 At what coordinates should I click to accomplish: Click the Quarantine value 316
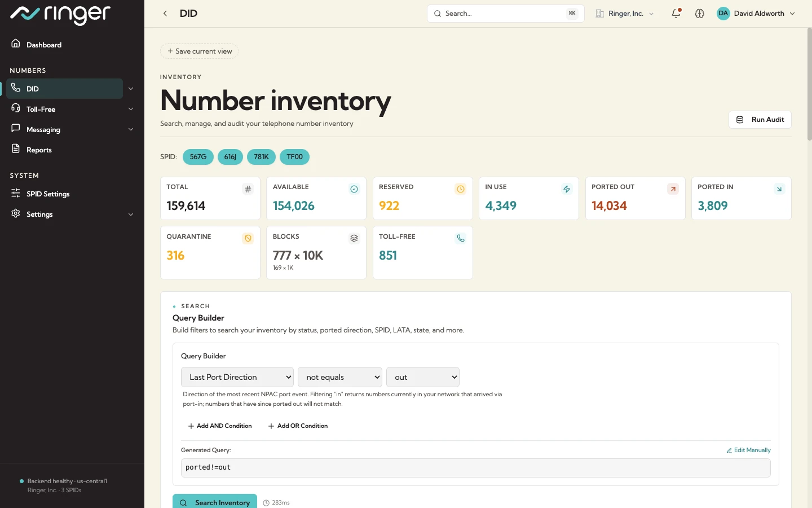coord(175,256)
